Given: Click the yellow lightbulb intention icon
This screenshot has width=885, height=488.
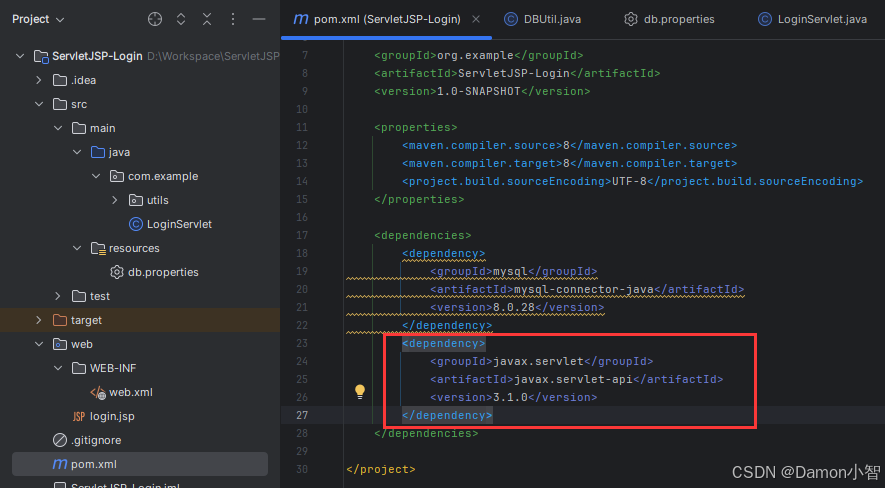Looking at the screenshot, I should pos(360,392).
